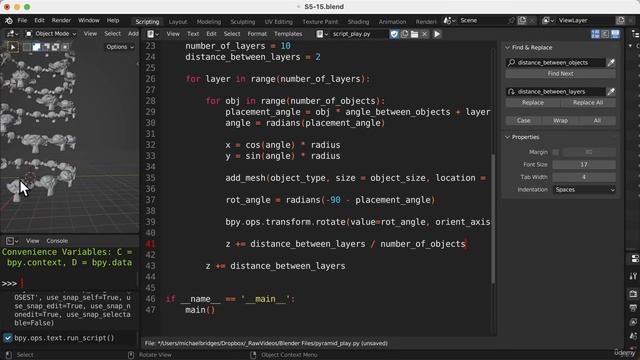Click the Margin column value field
Image resolution: width=640 pixels, height=360 pixels.
(589, 152)
